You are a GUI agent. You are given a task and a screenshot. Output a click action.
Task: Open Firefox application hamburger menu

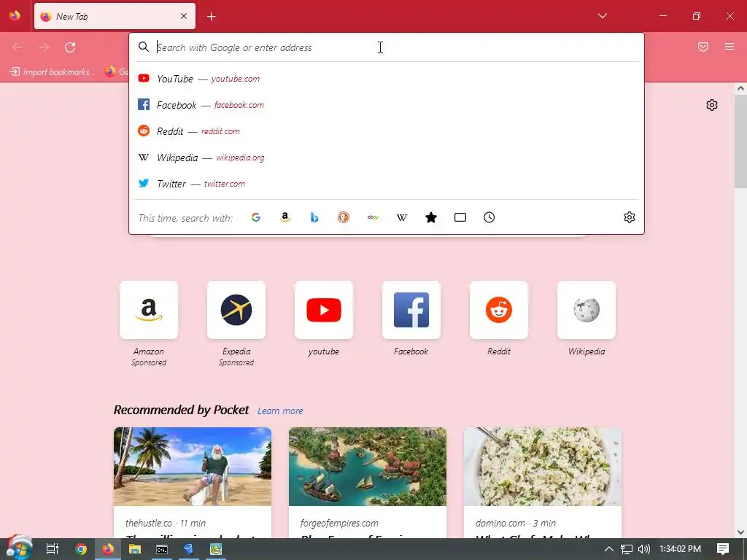729,47
